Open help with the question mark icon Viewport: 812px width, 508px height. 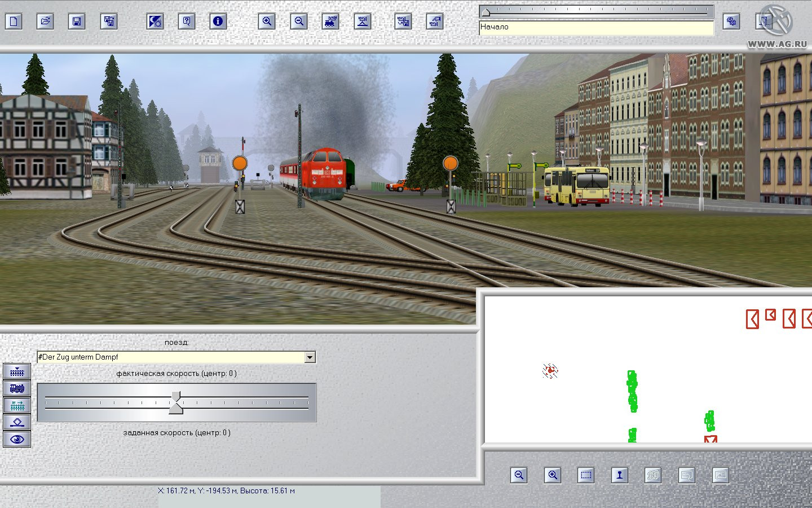coord(186,21)
